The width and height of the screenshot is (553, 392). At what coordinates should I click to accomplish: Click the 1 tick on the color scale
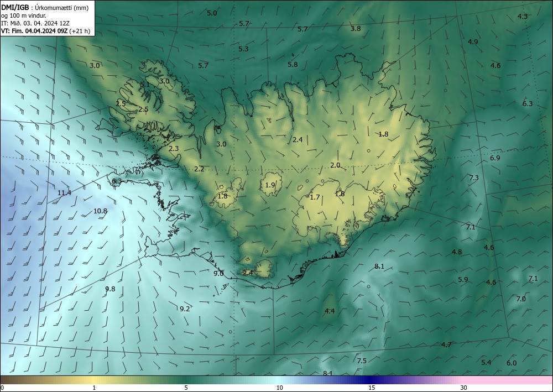coord(94,388)
